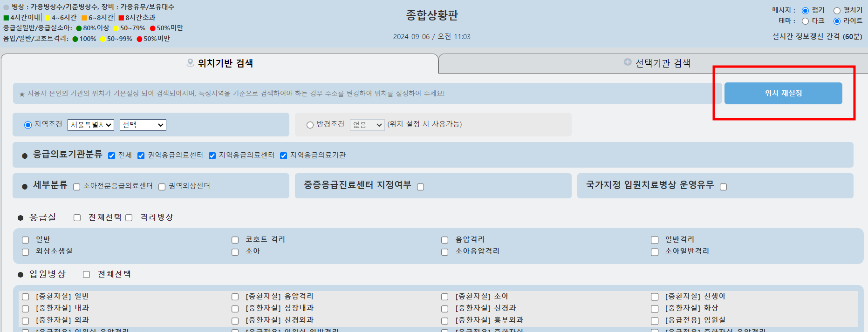The image size is (868, 332).
Task: Check [중환자실] 심장내과 checkbox
Action: tap(235, 309)
